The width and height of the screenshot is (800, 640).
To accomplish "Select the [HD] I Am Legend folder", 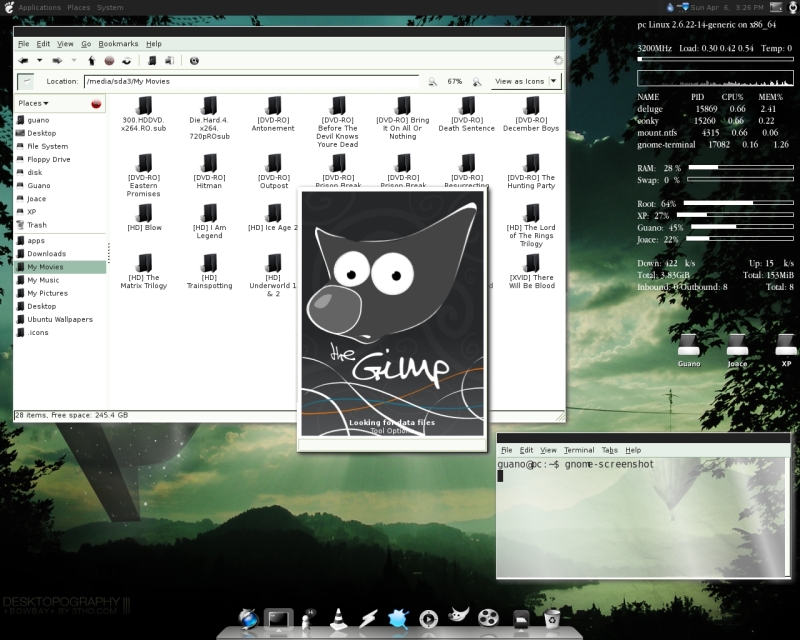I will click(209, 222).
